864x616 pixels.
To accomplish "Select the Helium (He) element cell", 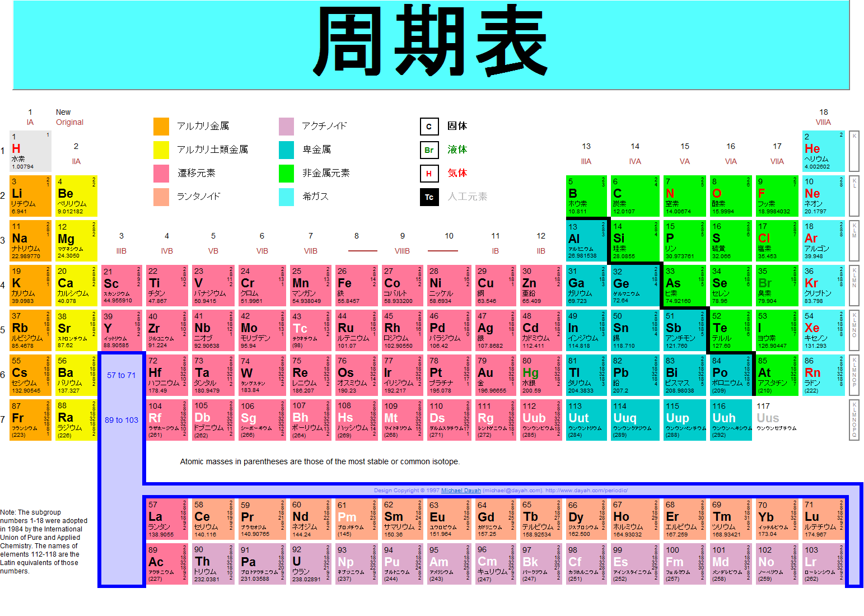I will (823, 151).
